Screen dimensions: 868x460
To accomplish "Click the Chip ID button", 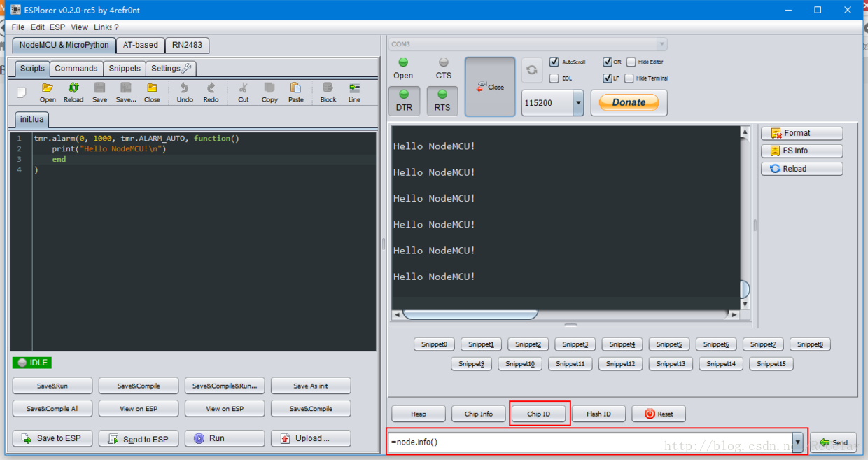I will click(539, 414).
